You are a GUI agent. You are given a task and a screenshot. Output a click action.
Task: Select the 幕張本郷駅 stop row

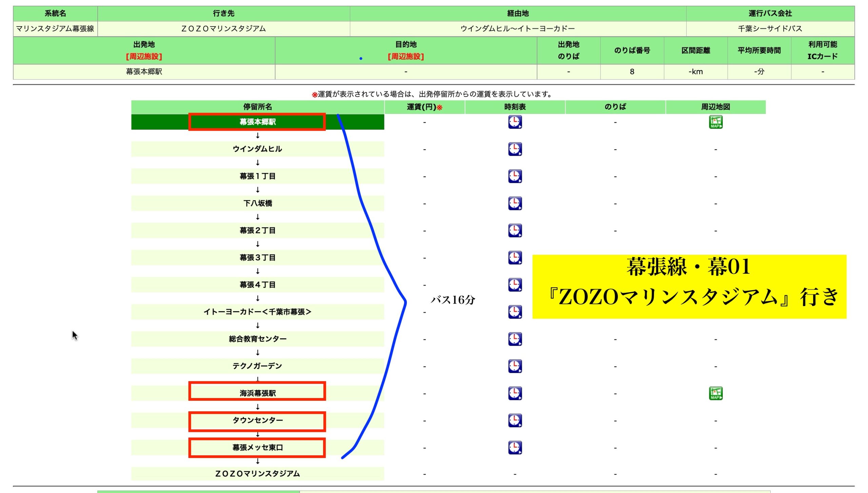point(258,122)
